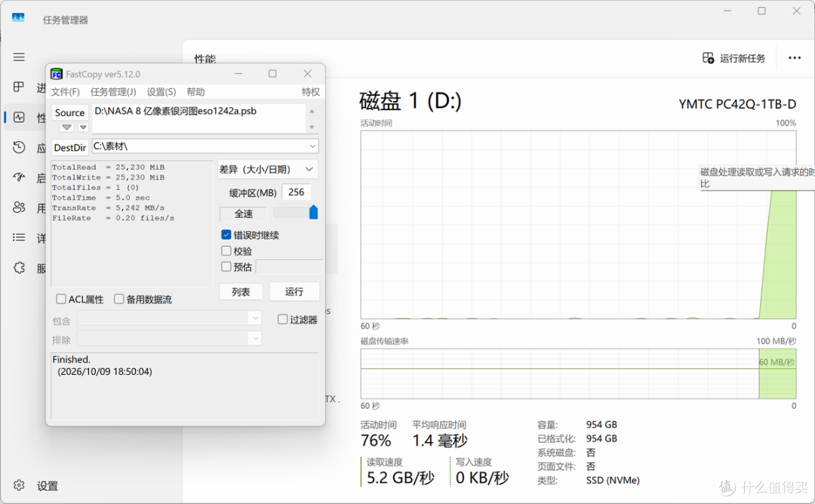
Task: Open Services icon in Task Manager sidebar
Action: click(x=19, y=268)
